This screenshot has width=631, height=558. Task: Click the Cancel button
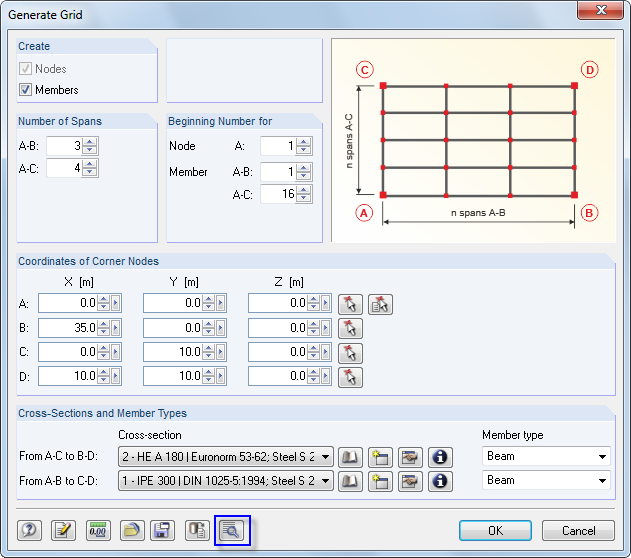(x=578, y=531)
